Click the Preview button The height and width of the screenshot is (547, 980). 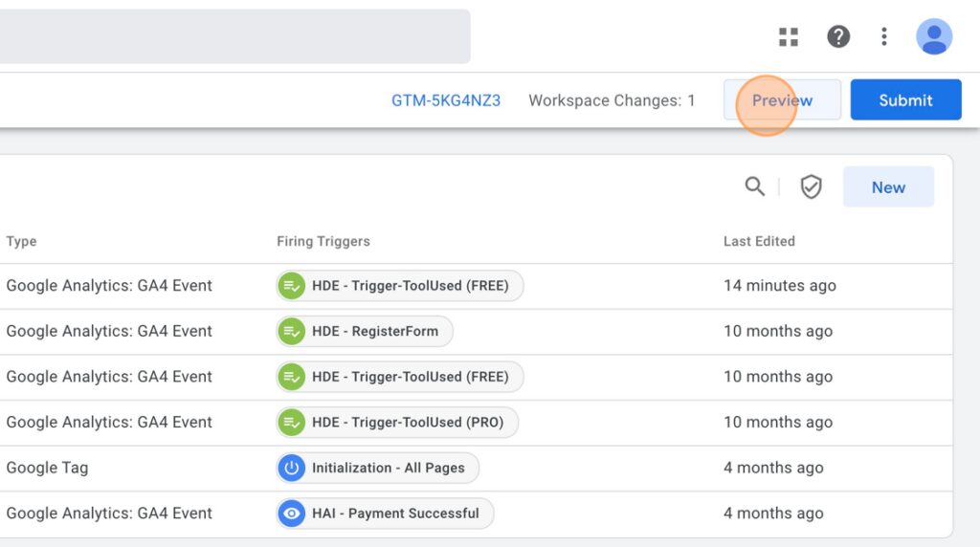pyautogui.click(x=782, y=99)
